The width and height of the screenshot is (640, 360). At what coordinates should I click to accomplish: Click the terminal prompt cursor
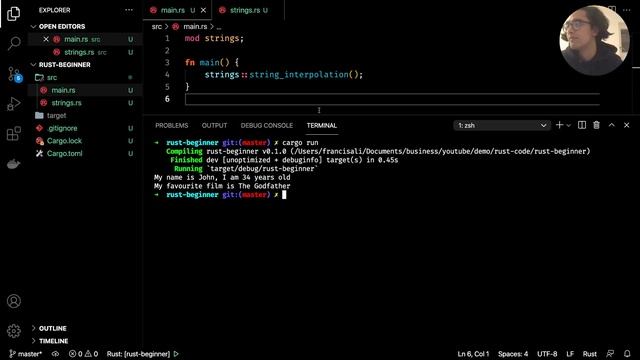pos(284,195)
